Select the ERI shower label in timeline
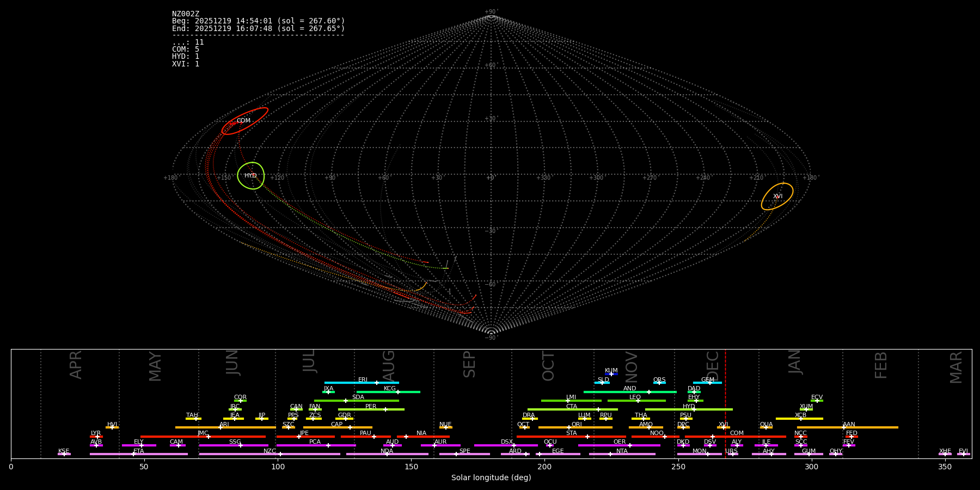The height and width of the screenshot is (490, 980). tap(363, 379)
